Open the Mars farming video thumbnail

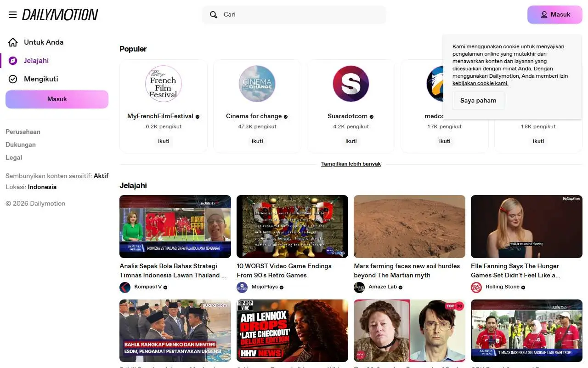tap(409, 226)
